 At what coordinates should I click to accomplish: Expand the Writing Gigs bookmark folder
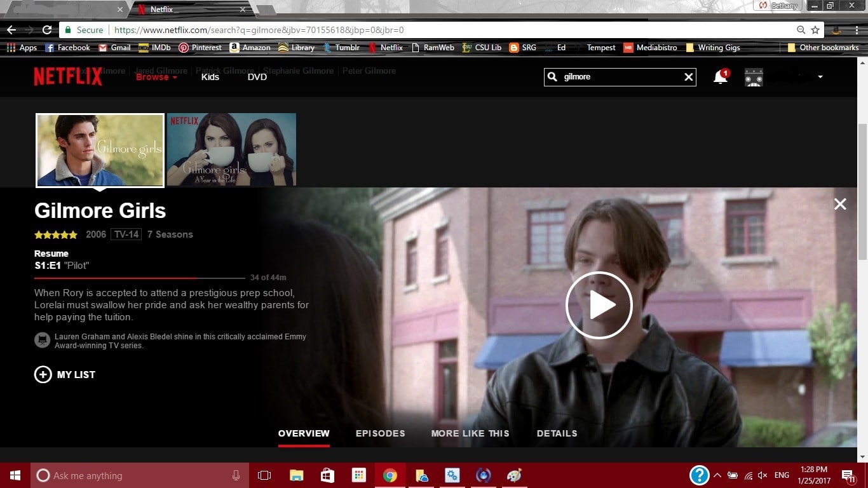(x=713, y=48)
